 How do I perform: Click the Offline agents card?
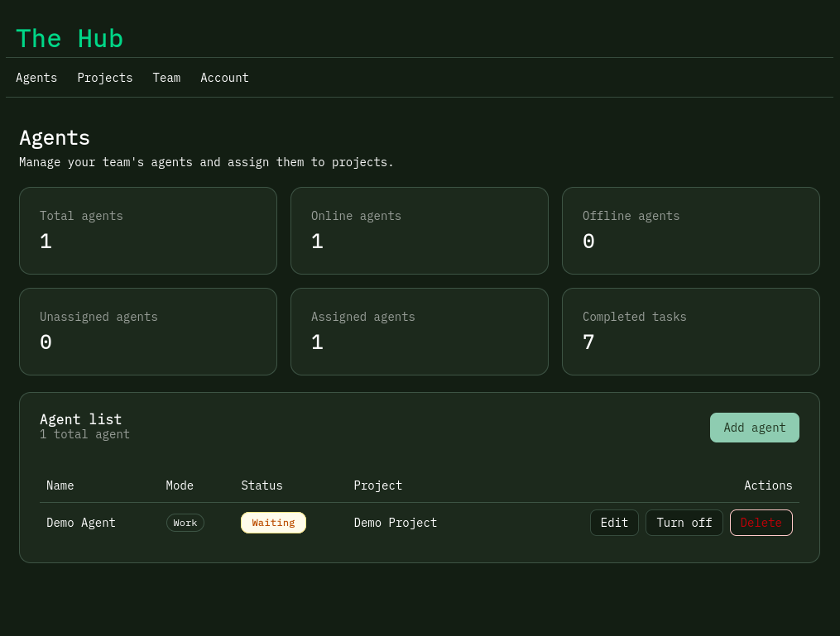[x=690, y=230]
